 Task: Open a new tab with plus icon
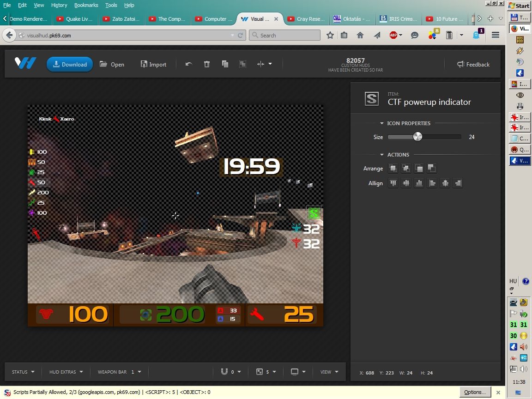pos(490,18)
